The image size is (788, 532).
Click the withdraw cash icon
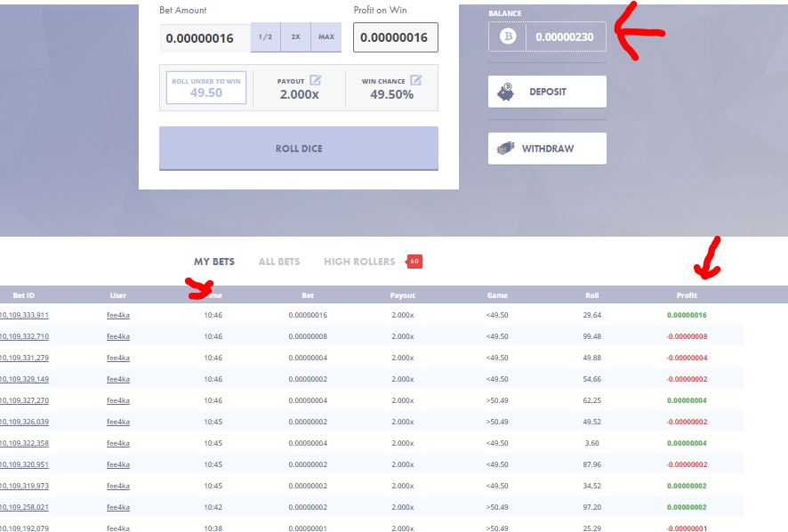[505, 149]
